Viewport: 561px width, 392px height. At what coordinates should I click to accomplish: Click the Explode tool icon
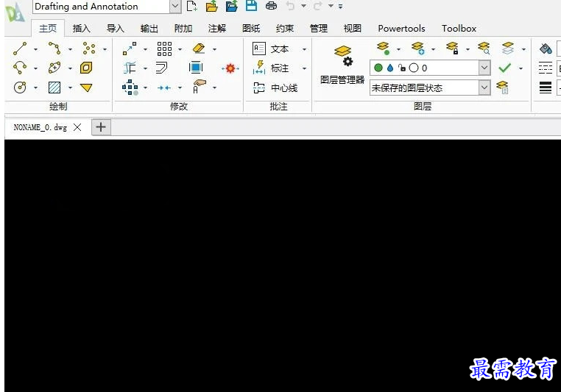pyautogui.click(x=230, y=68)
